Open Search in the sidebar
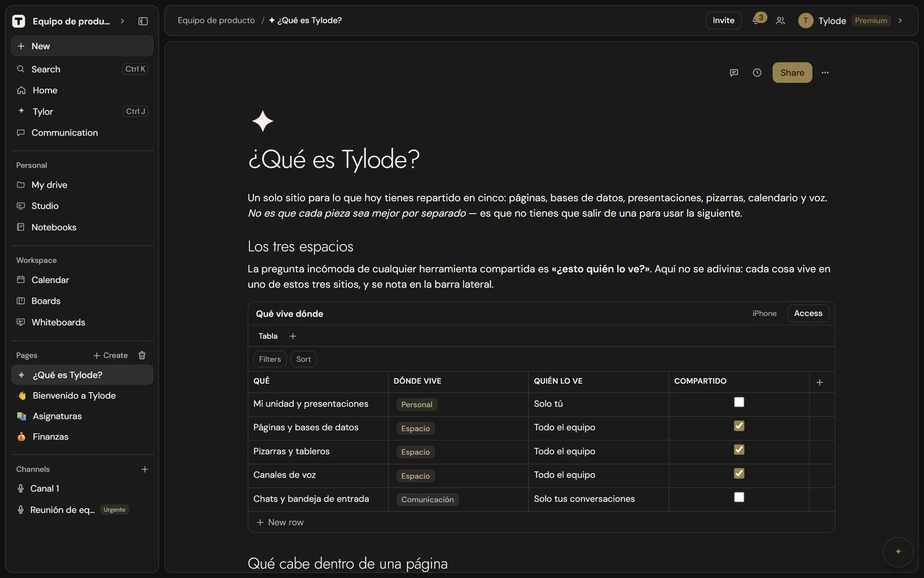Screen dimensions: 924x578 [x=82, y=69]
